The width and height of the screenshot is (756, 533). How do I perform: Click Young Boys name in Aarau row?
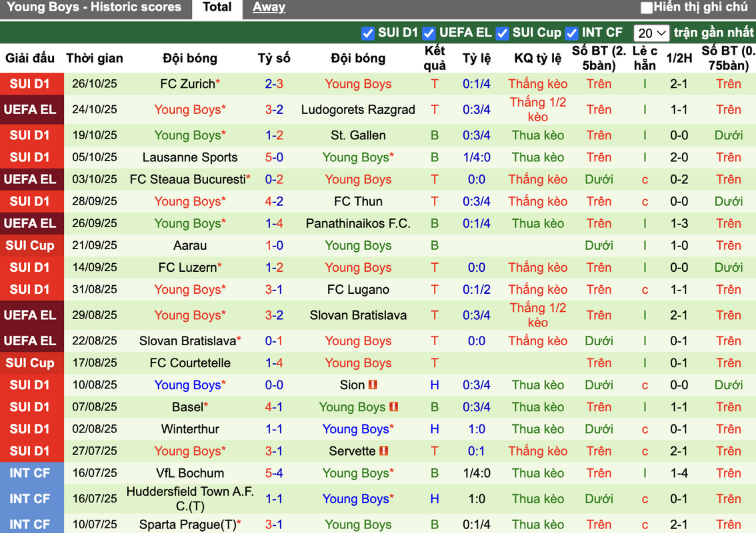point(358,245)
